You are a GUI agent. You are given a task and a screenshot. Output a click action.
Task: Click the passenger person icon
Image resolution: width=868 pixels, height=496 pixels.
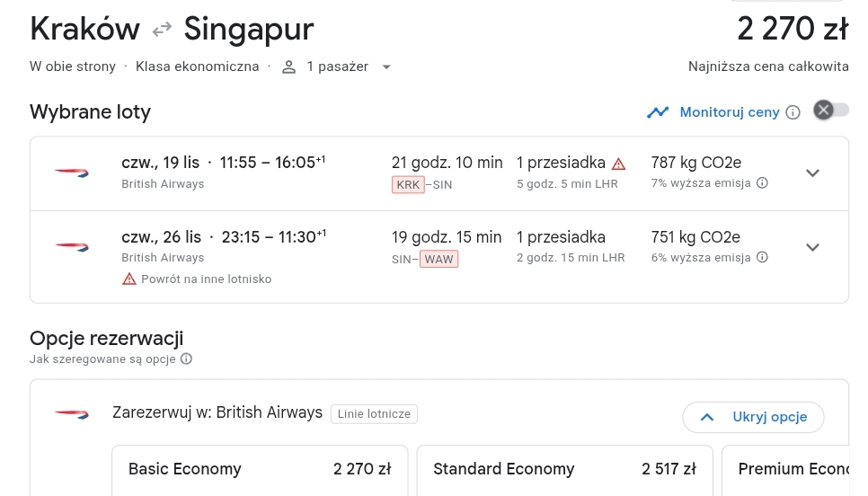288,67
